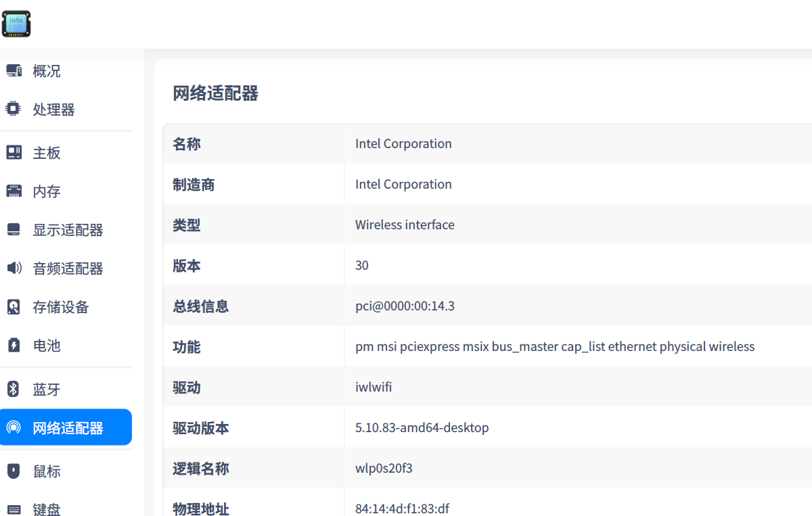Image resolution: width=812 pixels, height=516 pixels.
Task: Select the 音频适配器 speaker icon
Action: [x=14, y=268]
